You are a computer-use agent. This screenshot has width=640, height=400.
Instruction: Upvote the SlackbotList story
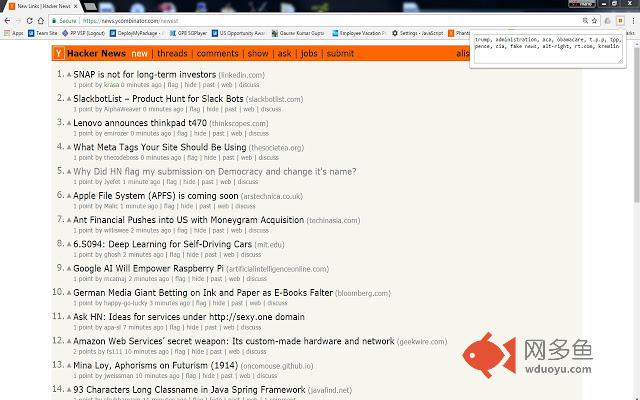69,99
